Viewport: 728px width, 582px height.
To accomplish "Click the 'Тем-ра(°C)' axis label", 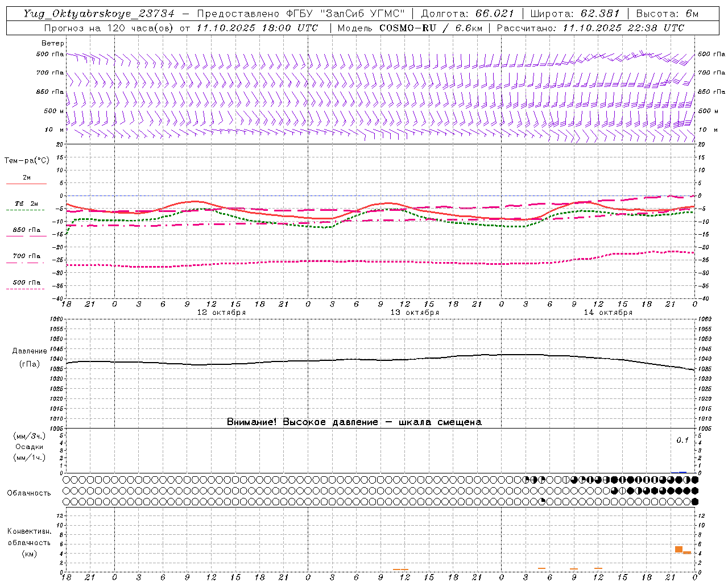I will tap(27, 161).
